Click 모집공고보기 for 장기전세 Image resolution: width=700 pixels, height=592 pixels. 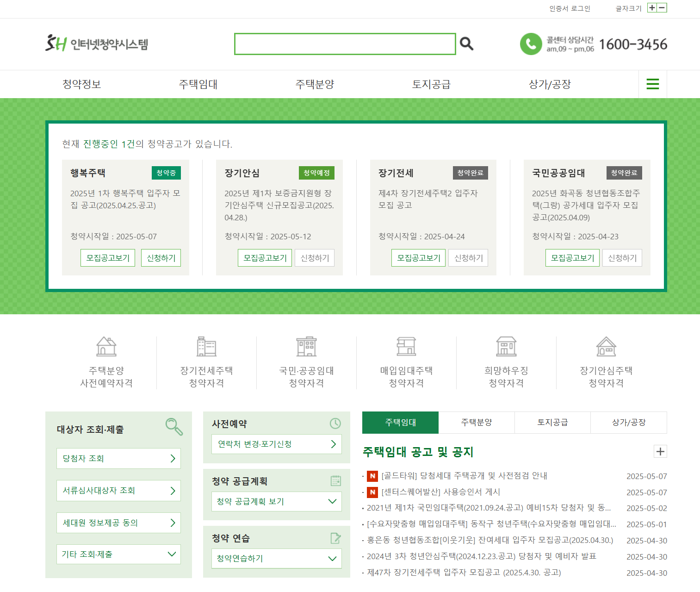tap(419, 258)
